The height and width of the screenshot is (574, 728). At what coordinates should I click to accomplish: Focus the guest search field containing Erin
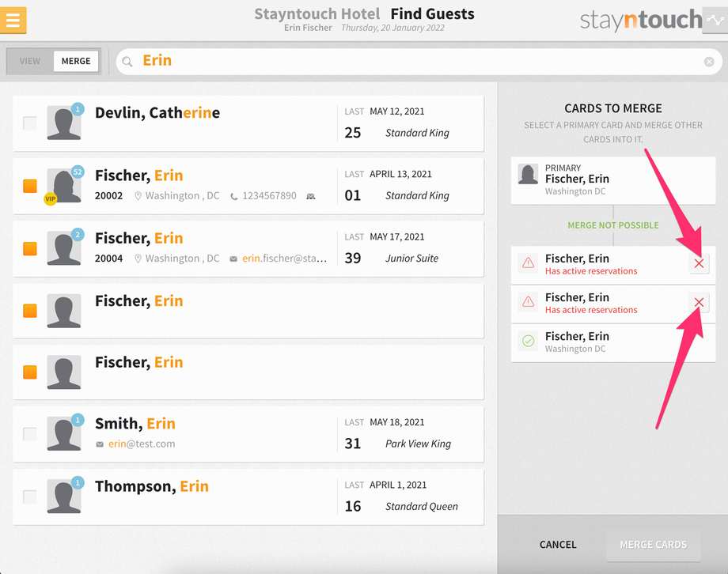419,61
